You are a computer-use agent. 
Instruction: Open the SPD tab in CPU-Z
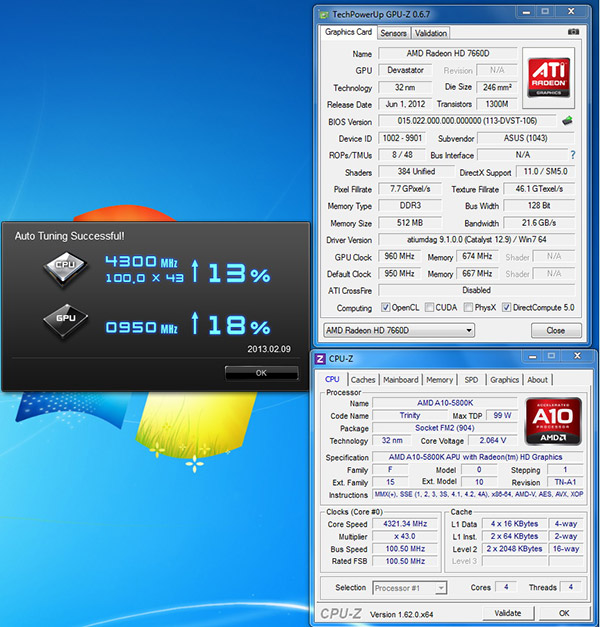tap(471, 379)
